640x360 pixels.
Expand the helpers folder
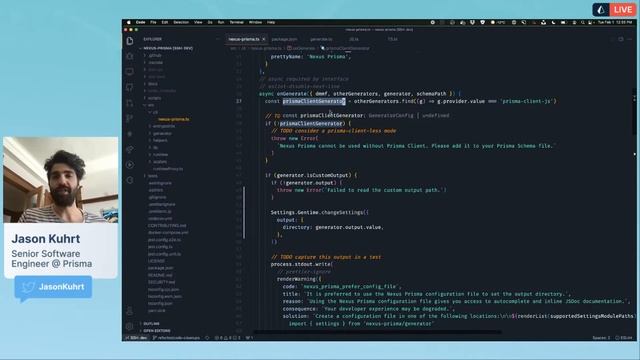click(160, 140)
